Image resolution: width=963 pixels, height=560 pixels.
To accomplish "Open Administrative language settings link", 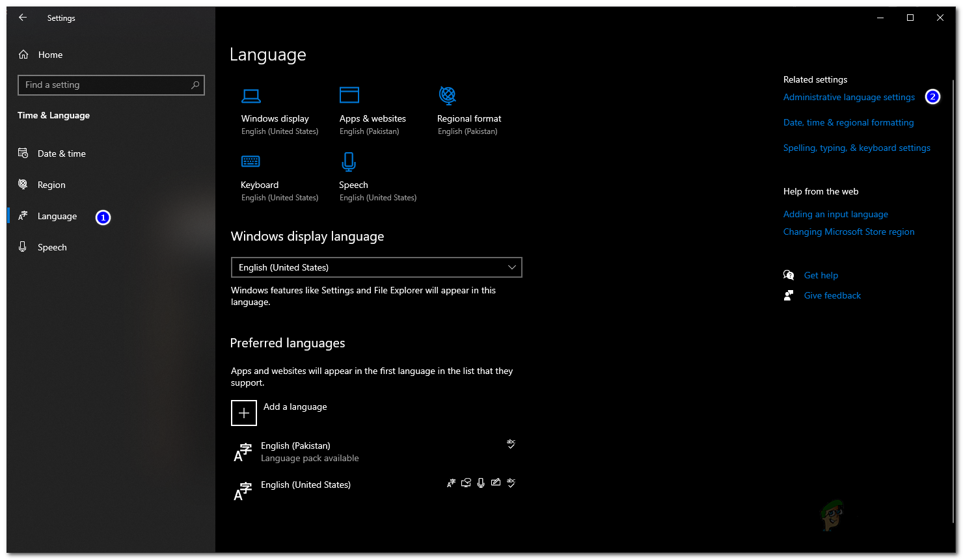I will coord(849,97).
